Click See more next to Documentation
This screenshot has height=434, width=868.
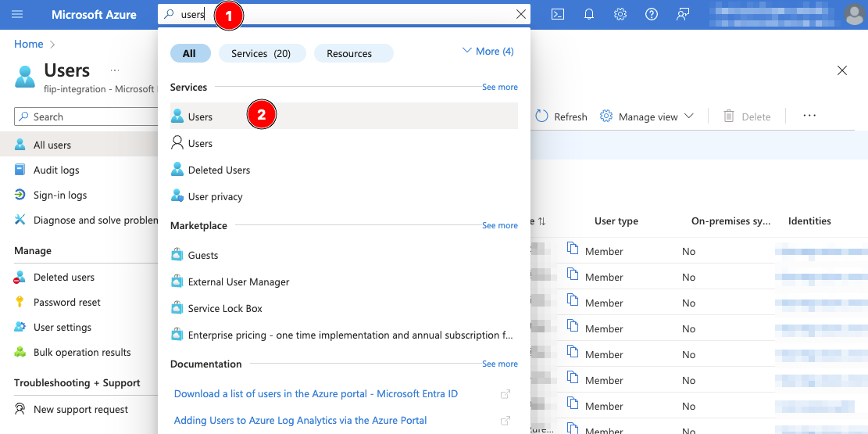tap(500, 364)
